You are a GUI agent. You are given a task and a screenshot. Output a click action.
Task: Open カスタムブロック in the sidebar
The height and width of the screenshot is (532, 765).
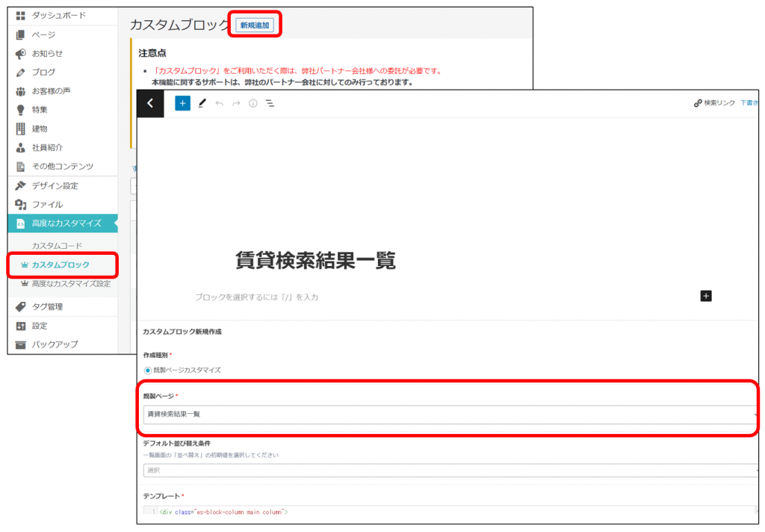pos(61,265)
